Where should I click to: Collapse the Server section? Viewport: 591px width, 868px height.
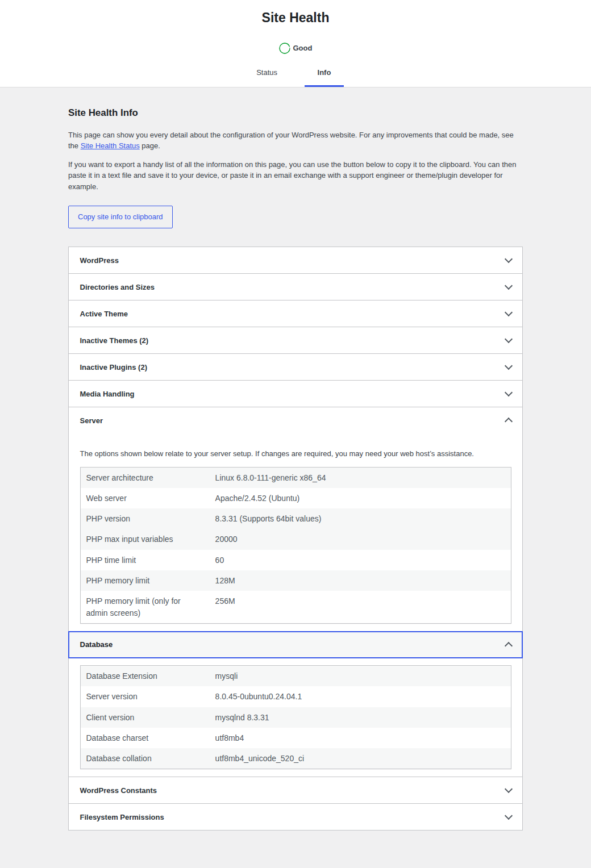pos(295,421)
